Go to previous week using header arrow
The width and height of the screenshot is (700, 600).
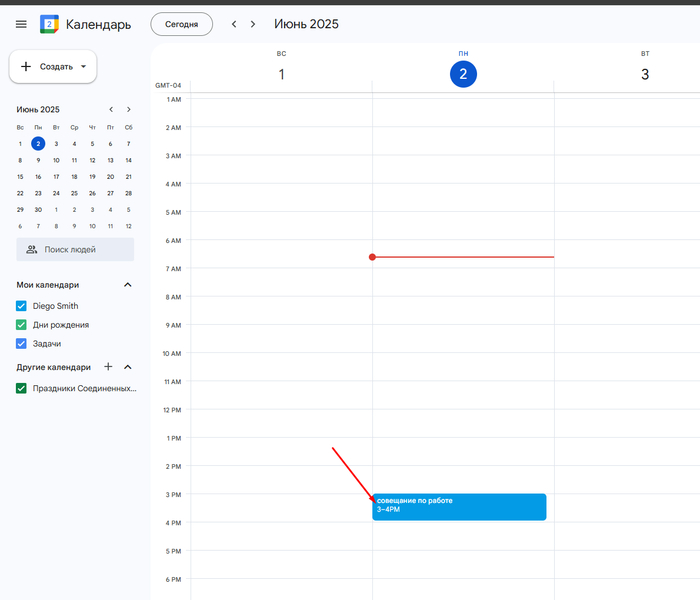pyautogui.click(x=234, y=24)
